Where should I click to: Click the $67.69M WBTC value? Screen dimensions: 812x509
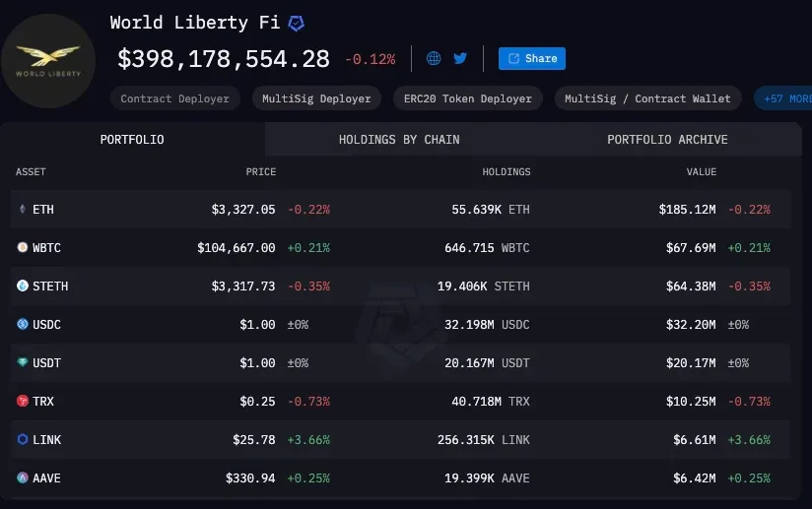pos(691,248)
